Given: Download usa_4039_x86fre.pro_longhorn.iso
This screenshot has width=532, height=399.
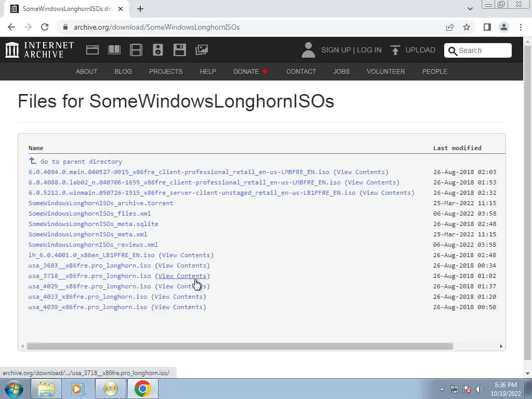Looking at the screenshot, I should [x=87, y=307].
